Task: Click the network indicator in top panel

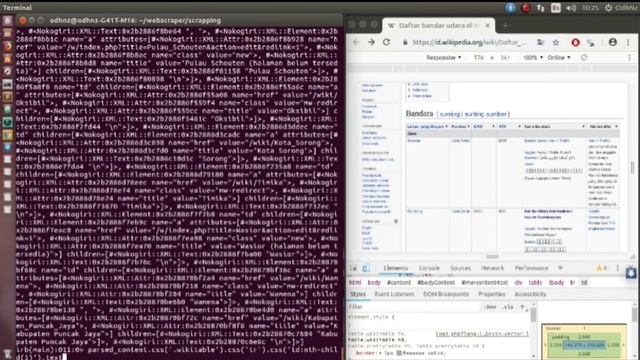Action: (541, 8)
